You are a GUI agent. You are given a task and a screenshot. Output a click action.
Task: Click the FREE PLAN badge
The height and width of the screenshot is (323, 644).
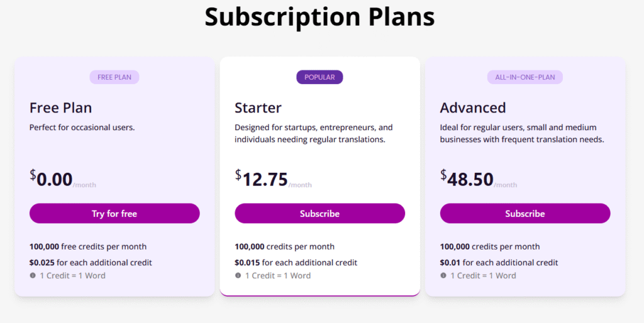[114, 77]
